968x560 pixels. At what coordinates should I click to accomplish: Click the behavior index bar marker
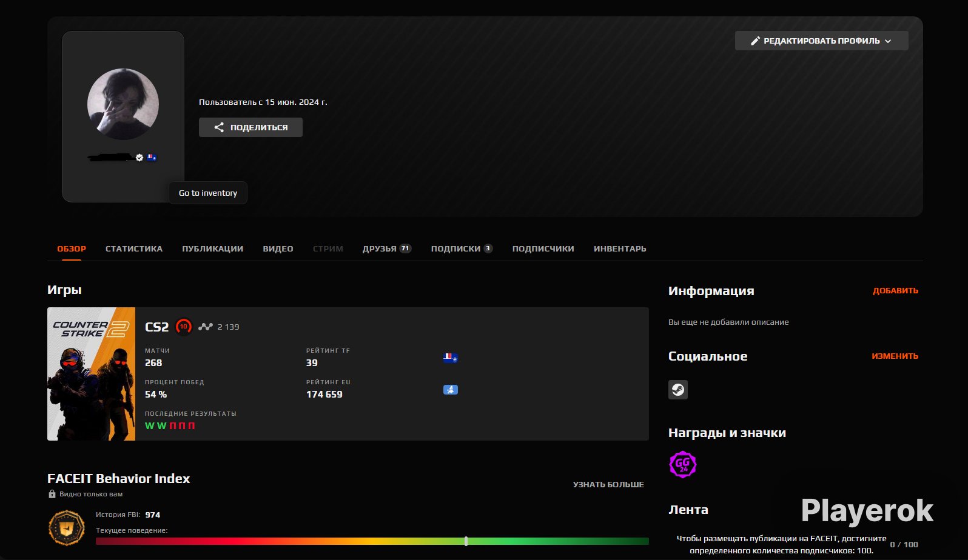[466, 541]
